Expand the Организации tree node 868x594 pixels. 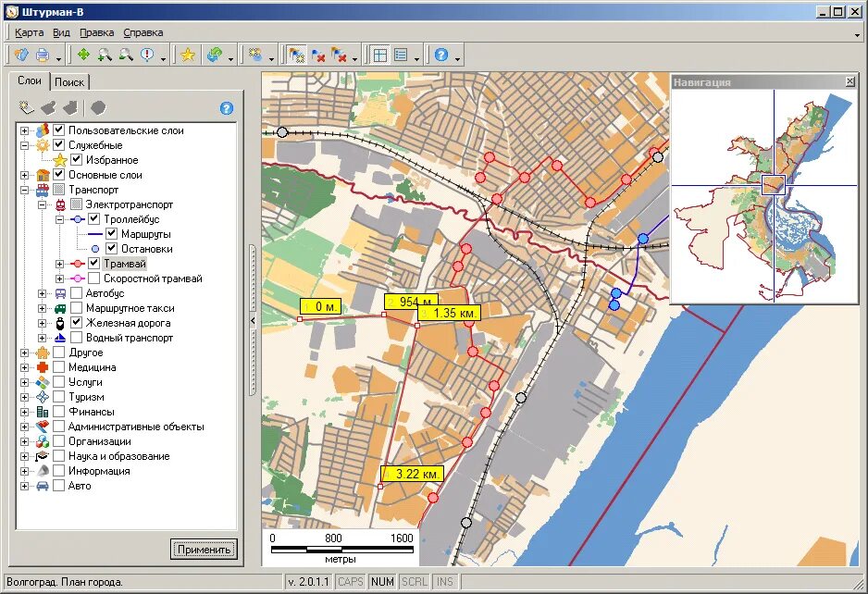pyautogui.click(x=24, y=441)
